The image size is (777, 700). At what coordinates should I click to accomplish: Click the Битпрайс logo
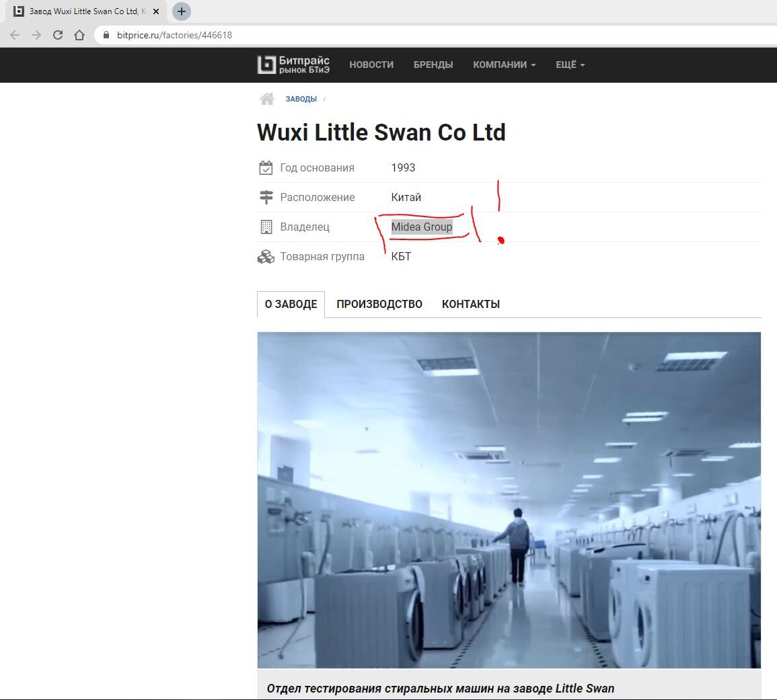point(293,65)
